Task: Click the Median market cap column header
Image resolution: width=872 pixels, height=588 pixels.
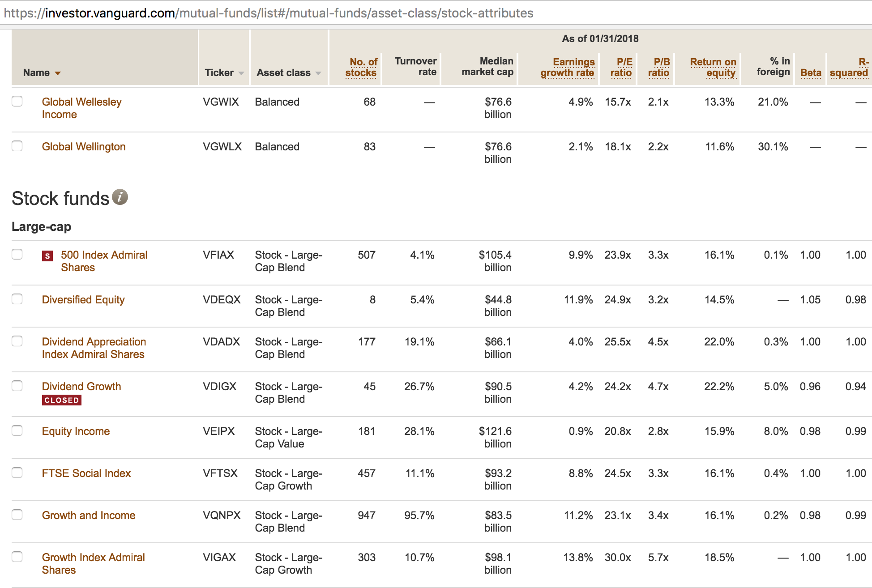Action: point(487,66)
